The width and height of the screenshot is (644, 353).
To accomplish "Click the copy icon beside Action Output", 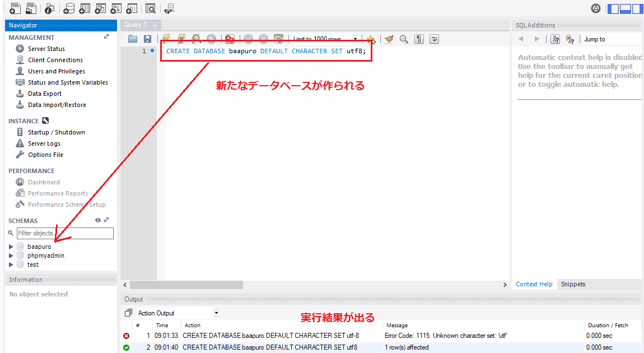I will pos(128,313).
